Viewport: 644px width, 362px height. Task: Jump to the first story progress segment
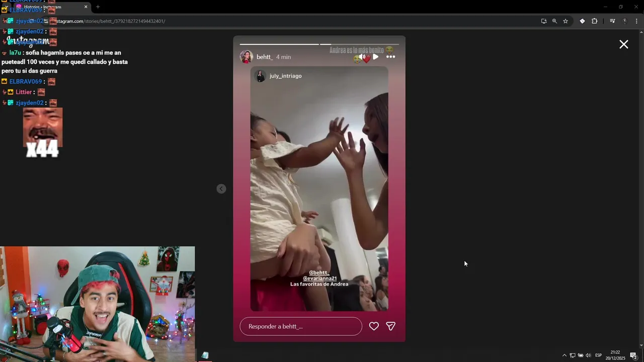tap(279, 44)
